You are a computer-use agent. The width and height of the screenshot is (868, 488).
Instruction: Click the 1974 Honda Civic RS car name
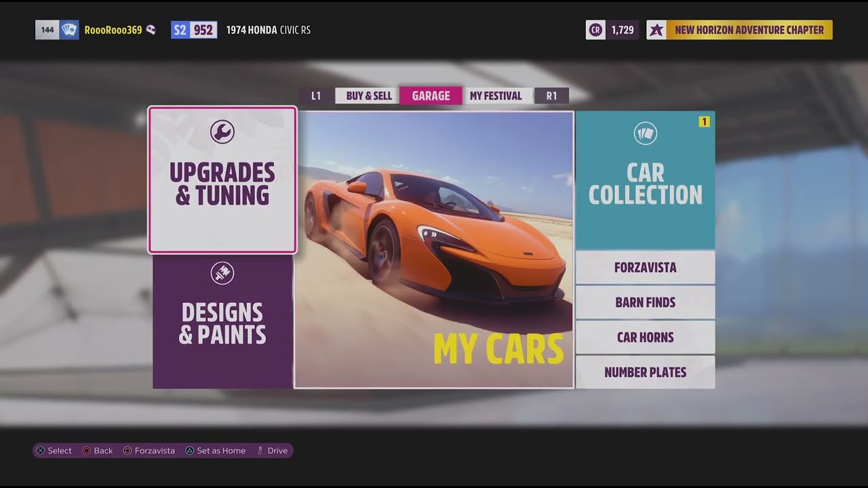click(x=269, y=30)
